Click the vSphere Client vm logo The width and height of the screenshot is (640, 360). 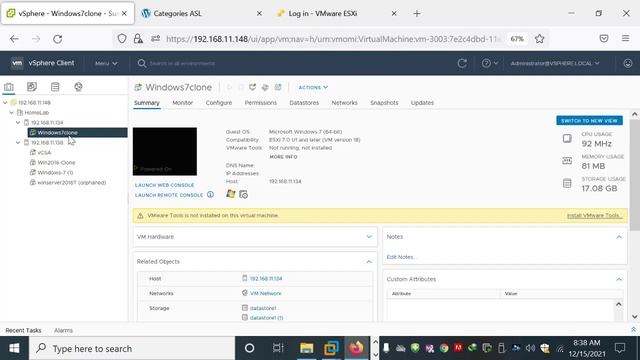pyautogui.click(x=17, y=63)
